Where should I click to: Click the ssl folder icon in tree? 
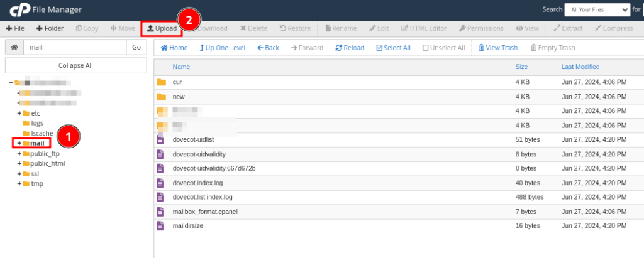[26, 173]
